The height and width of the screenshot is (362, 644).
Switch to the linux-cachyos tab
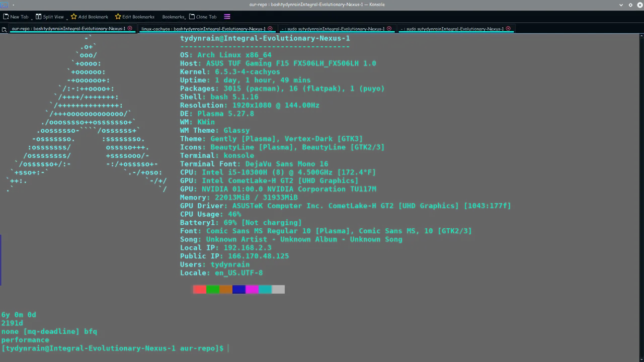pyautogui.click(x=203, y=29)
